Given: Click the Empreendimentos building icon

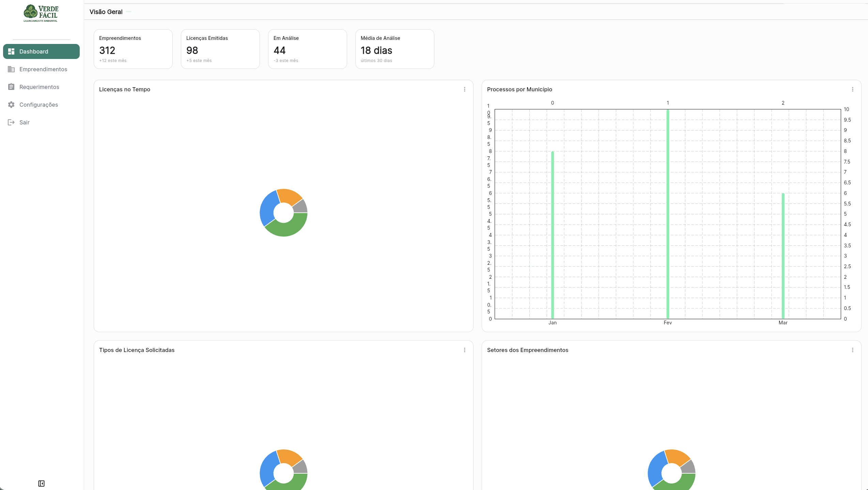Looking at the screenshot, I should point(11,69).
